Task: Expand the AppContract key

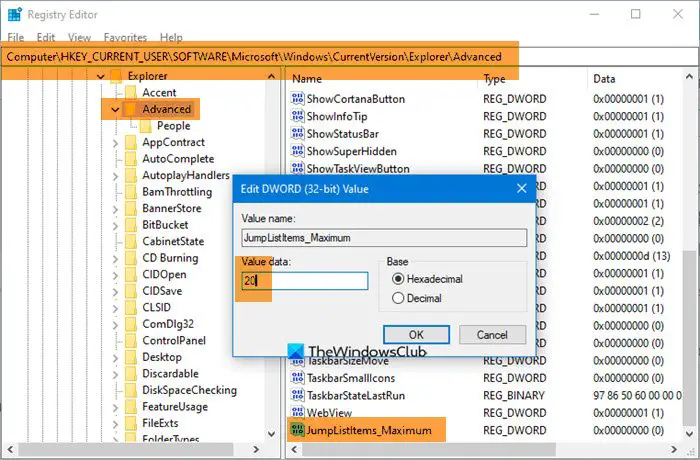Action: click(x=115, y=143)
